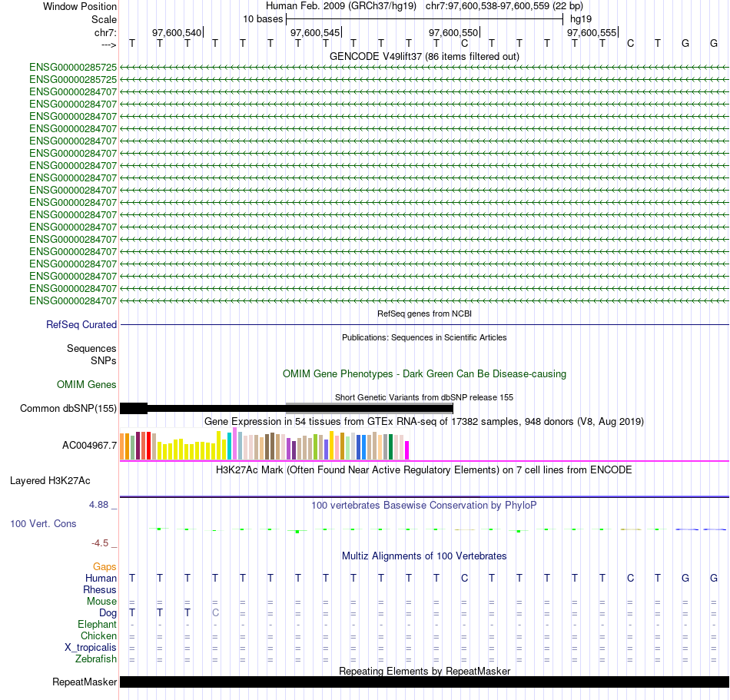
Task: Click the Human alignment row label
Action: click(x=101, y=578)
